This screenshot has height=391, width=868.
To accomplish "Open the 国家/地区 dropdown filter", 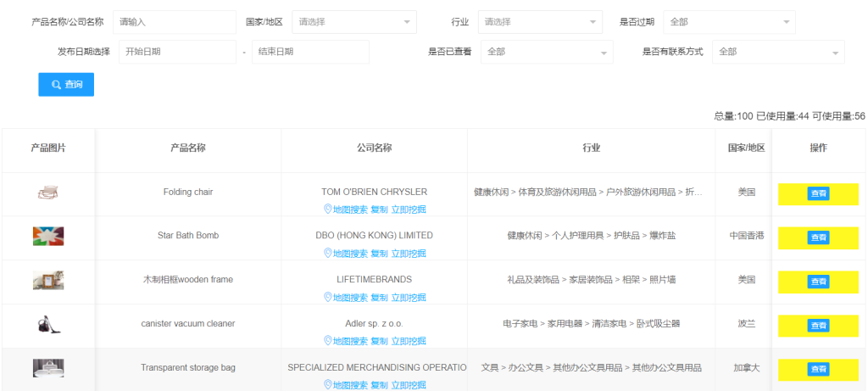I will tap(353, 22).
